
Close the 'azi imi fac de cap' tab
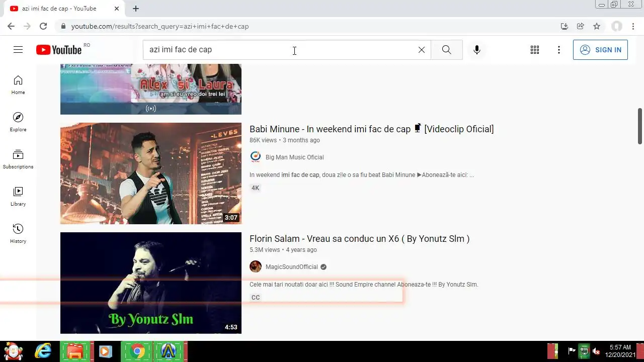[x=117, y=9]
